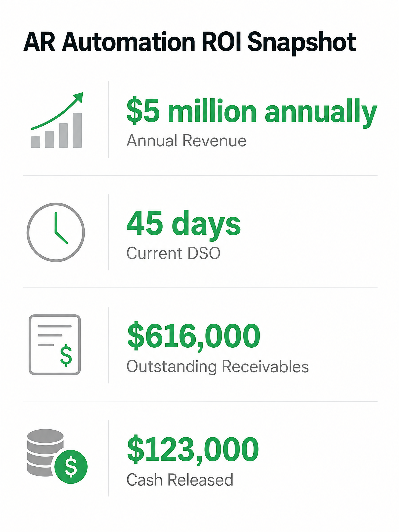Click the coin stack dollar icon
The width and height of the screenshot is (399, 532).
[57, 456]
